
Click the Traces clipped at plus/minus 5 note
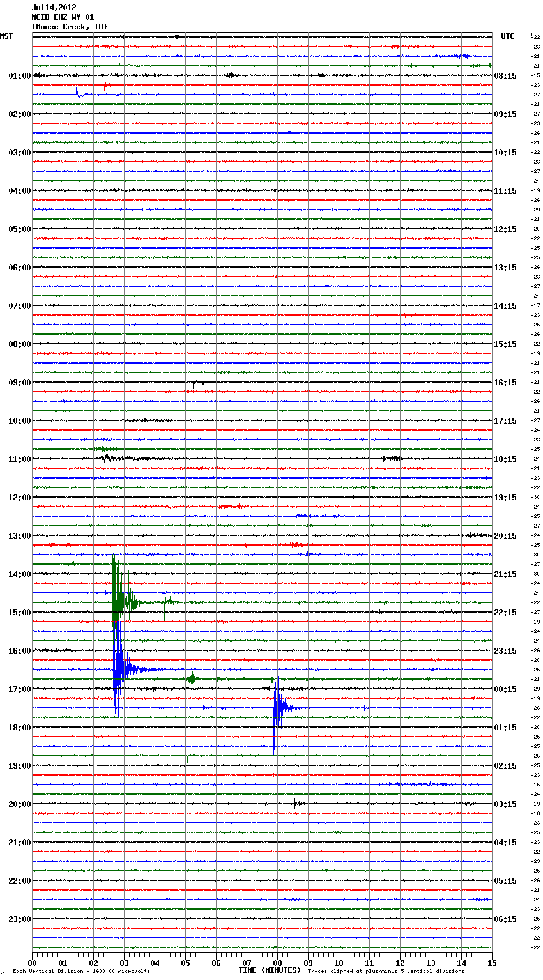click(386, 972)
